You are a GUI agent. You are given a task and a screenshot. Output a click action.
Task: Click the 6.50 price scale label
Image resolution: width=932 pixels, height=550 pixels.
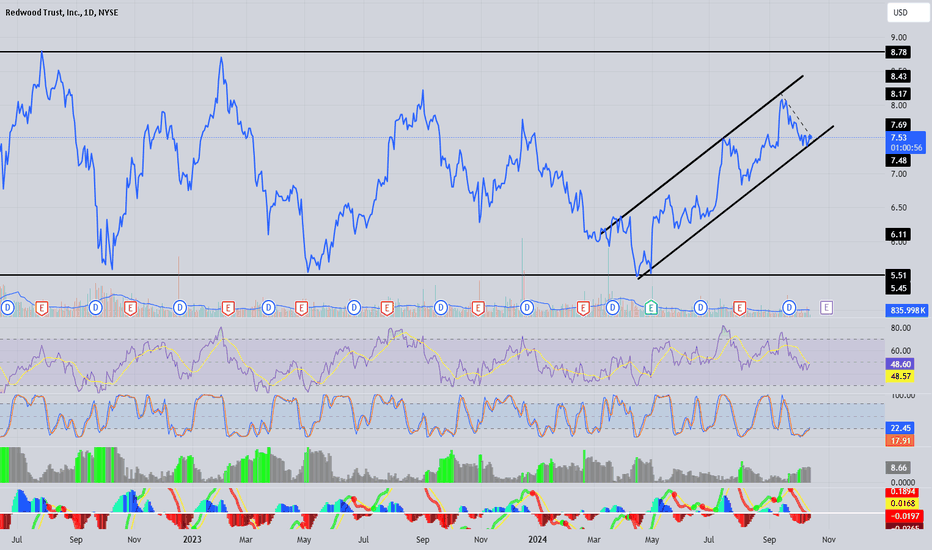899,208
